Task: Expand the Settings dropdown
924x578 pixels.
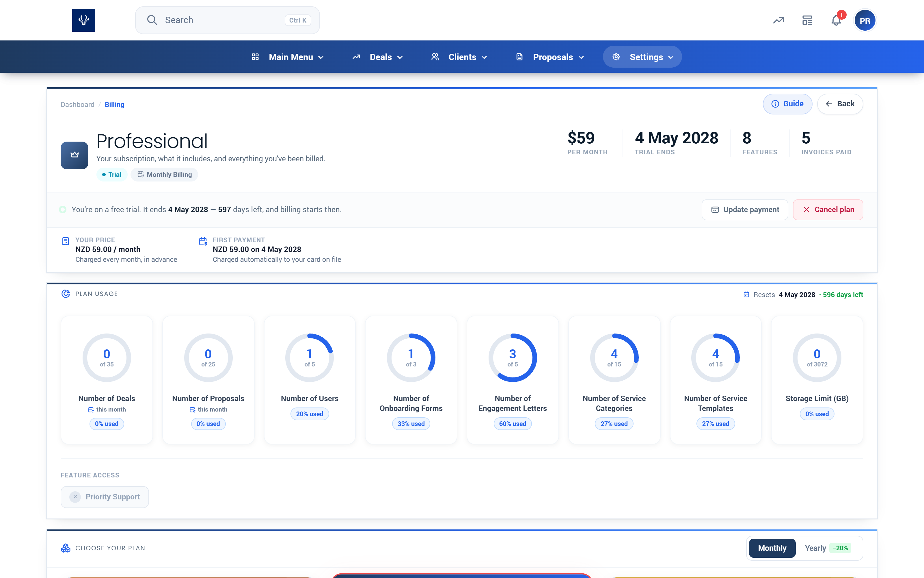Action: pyautogui.click(x=642, y=57)
